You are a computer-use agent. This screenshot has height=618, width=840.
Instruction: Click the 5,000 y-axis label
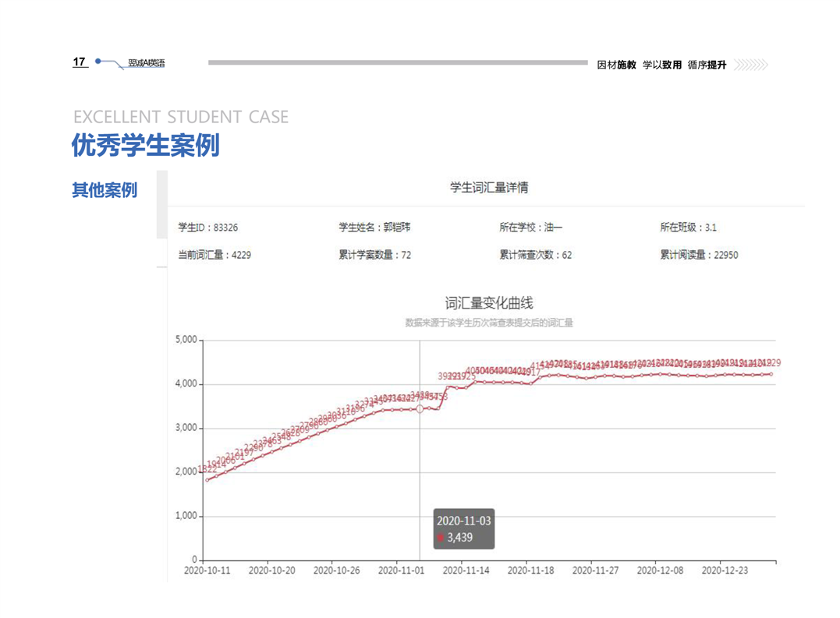click(186, 340)
